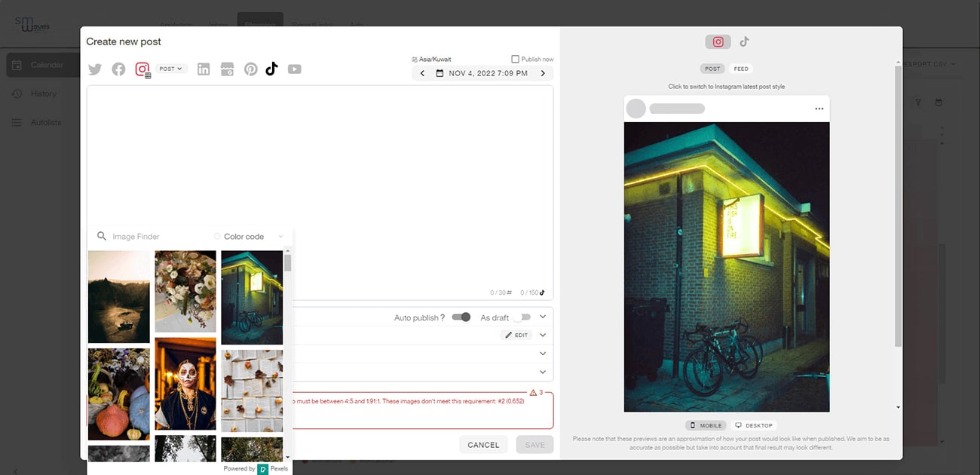Expand the third collapsed options row
Screen dimensions: 980x475
pos(543,354)
